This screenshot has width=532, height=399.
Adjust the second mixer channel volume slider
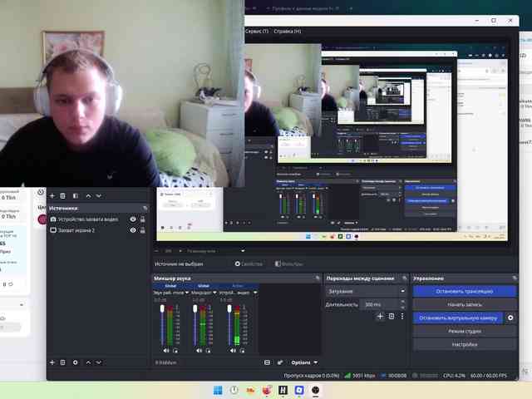pyautogui.click(x=195, y=326)
